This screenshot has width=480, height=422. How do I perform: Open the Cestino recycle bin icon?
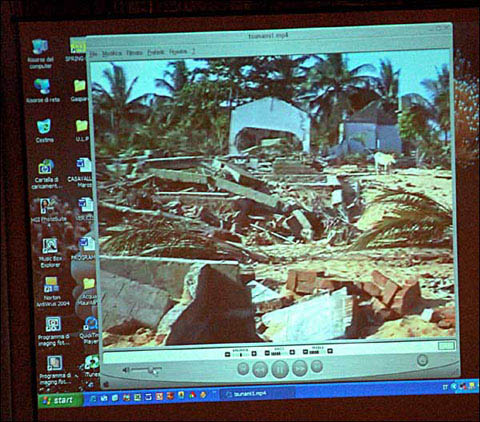click(44, 131)
